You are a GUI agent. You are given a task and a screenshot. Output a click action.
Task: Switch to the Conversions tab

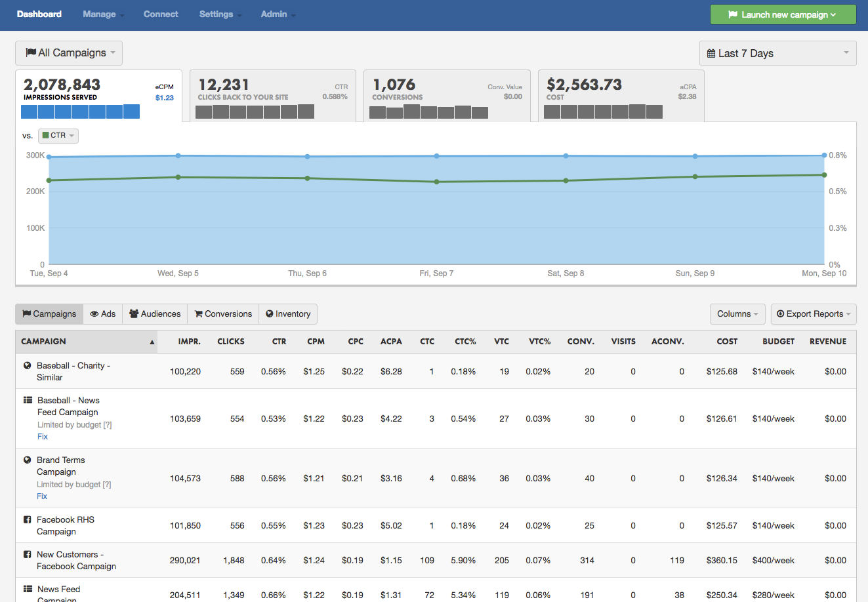pos(223,314)
